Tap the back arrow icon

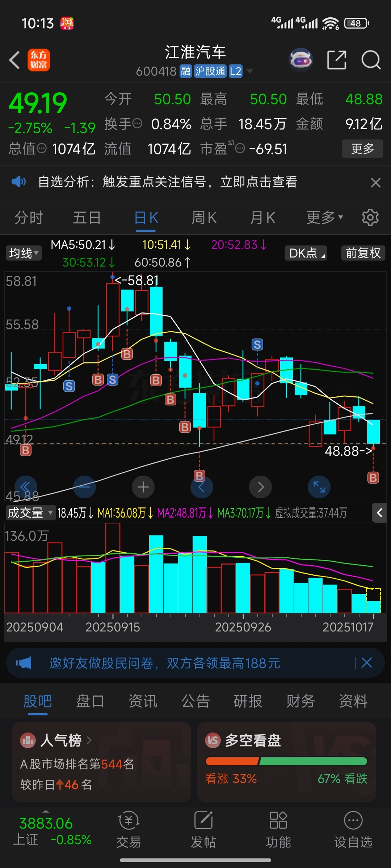[14, 60]
